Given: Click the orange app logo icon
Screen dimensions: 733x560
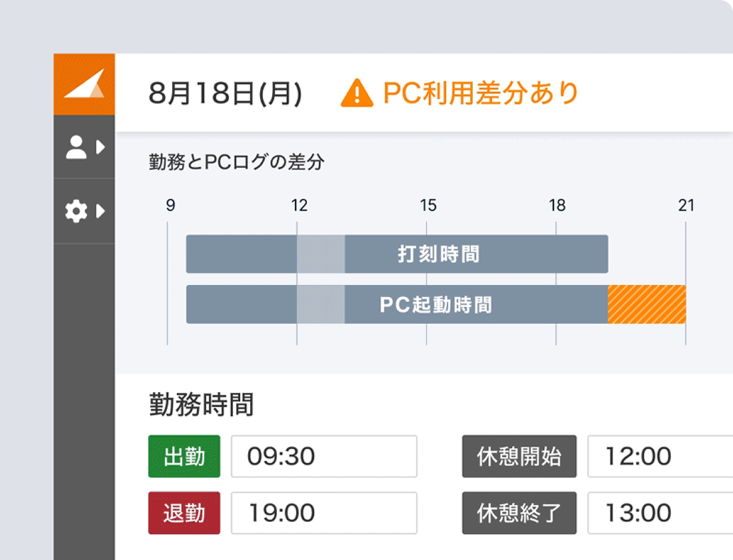Looking at the screenshot, I should tap(84, 84).
